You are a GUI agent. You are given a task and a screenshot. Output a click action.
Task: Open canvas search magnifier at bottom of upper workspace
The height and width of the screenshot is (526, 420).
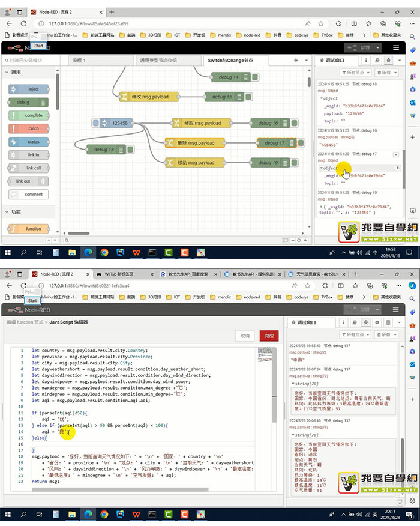tap(67, 240)
